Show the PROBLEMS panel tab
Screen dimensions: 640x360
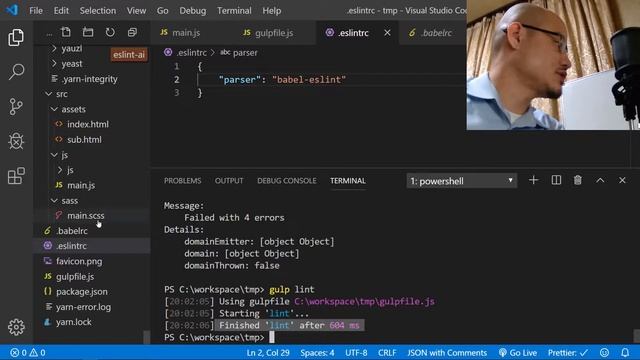(x=182, y=181)
